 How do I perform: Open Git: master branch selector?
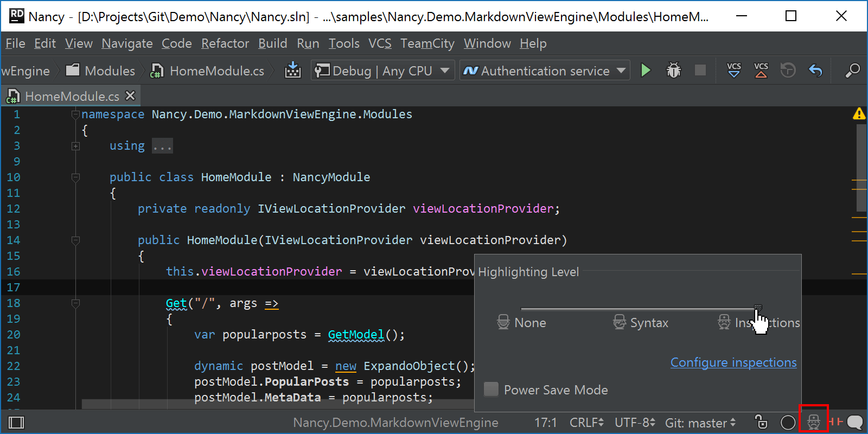pyautogui.click(x=700, y=423)
